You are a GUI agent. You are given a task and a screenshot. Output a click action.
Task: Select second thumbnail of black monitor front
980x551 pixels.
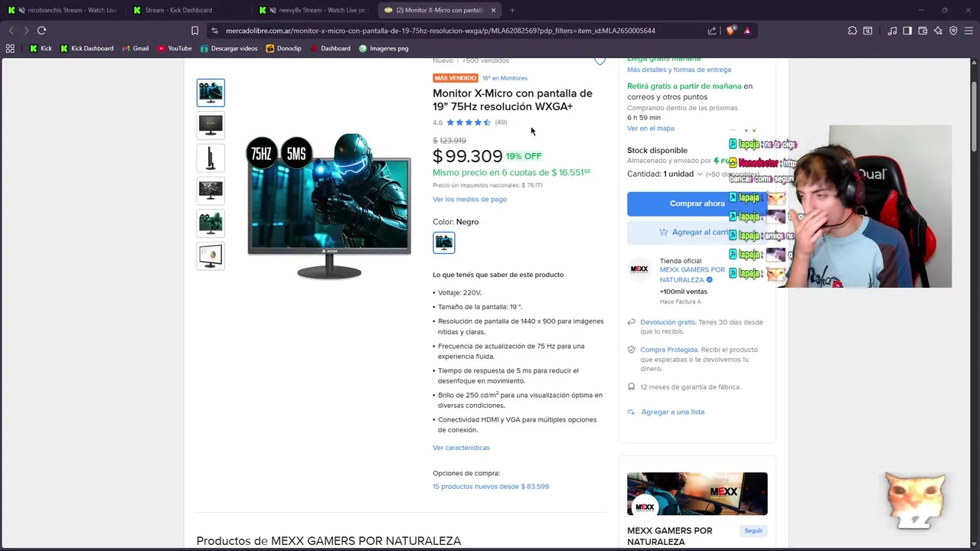tap(211, 126)
